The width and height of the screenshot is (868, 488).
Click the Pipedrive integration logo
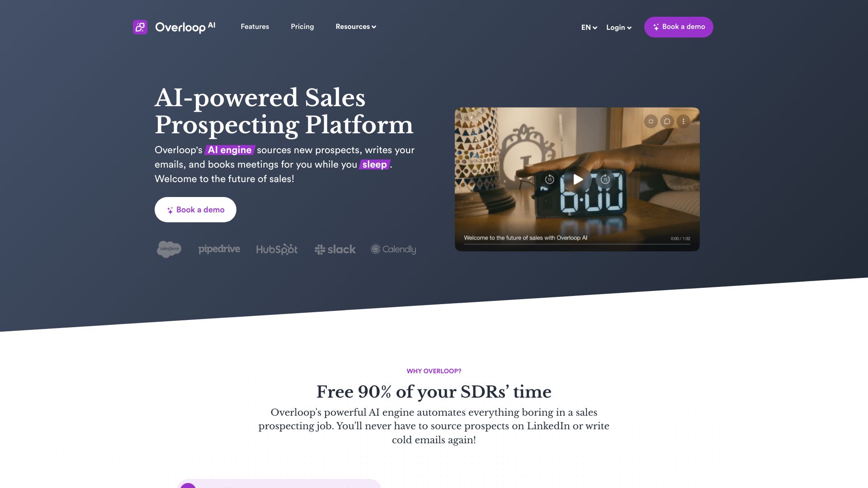click(219, 250)
